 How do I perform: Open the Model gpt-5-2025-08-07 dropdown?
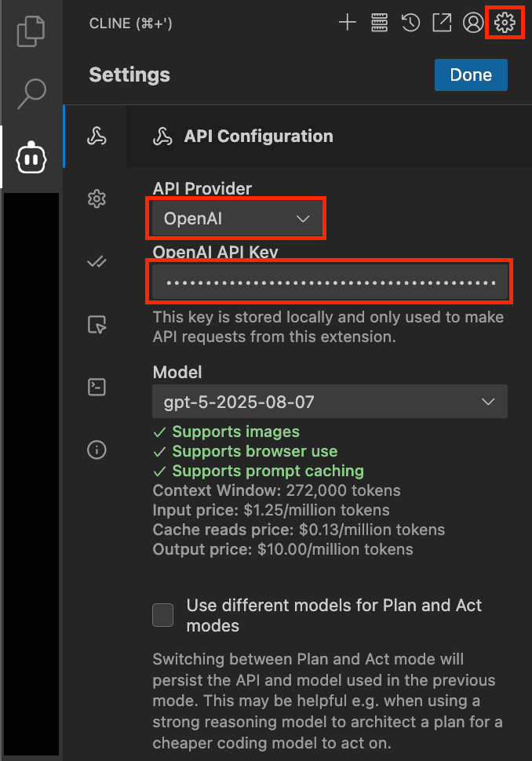[330, 402]
